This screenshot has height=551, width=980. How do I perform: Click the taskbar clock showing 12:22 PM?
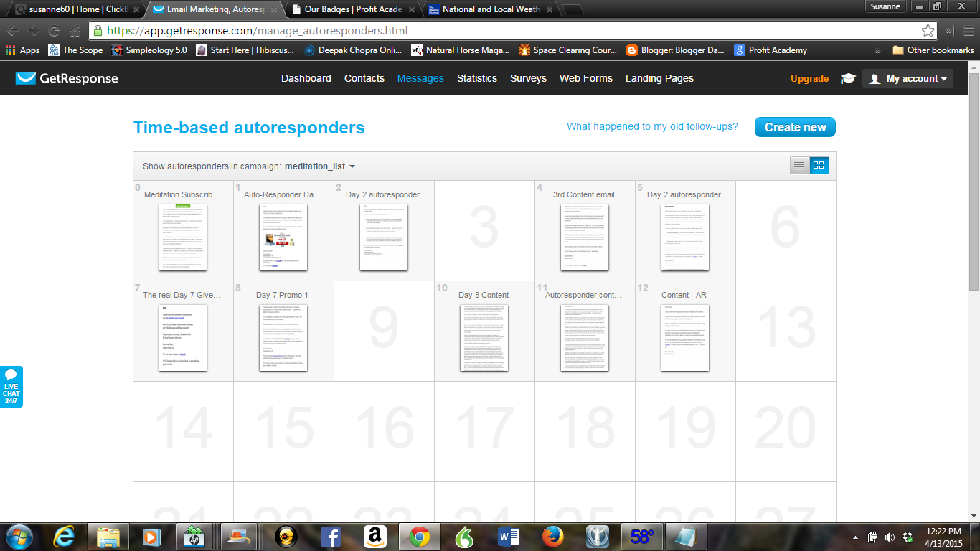(943, 537)
